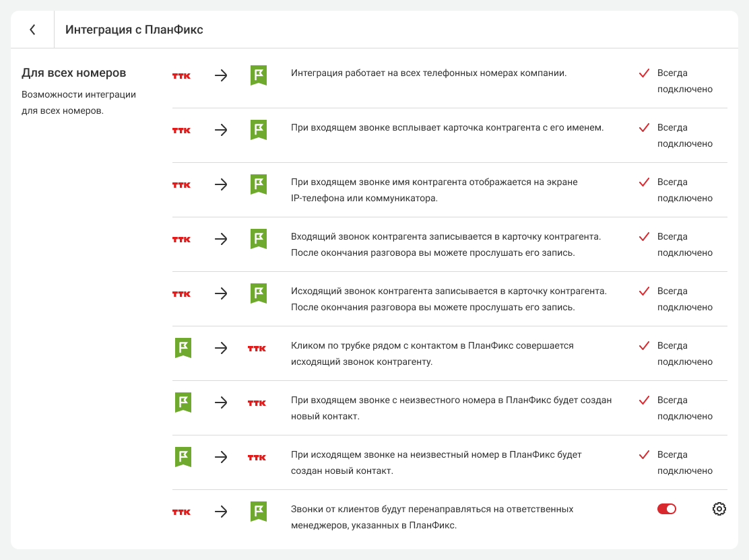Viewport: 749px width, 560px height.
Task: Click description about incoming unknown number contact creation
Action: click(x=451, y=408)
